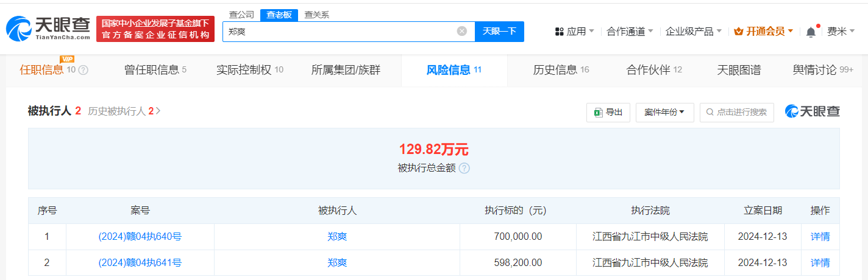Switch to 查关系 search tab

317,15
